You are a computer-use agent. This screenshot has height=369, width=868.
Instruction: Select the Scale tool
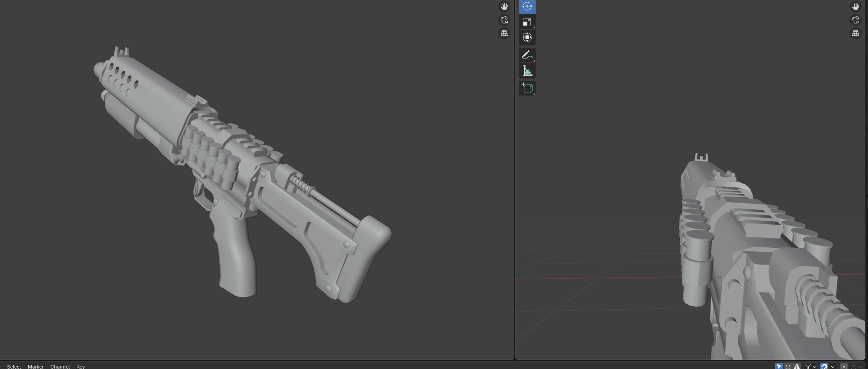point(527,22)
